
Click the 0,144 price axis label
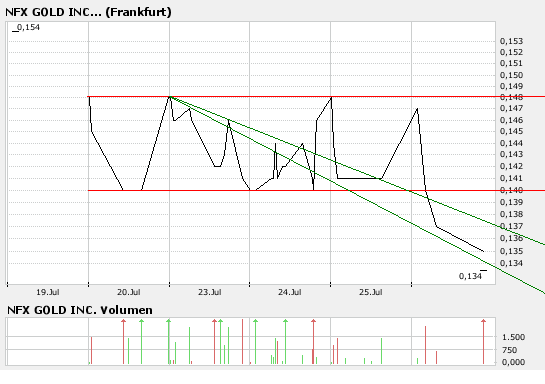(x=511, y=143)
